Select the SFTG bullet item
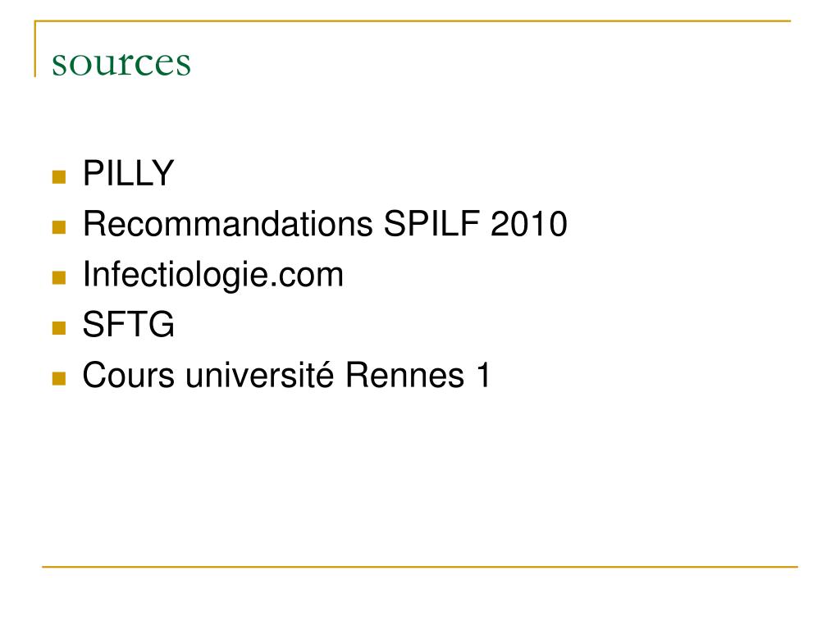Viewport: 840px width, 630px height. click(x=129, y=324)
